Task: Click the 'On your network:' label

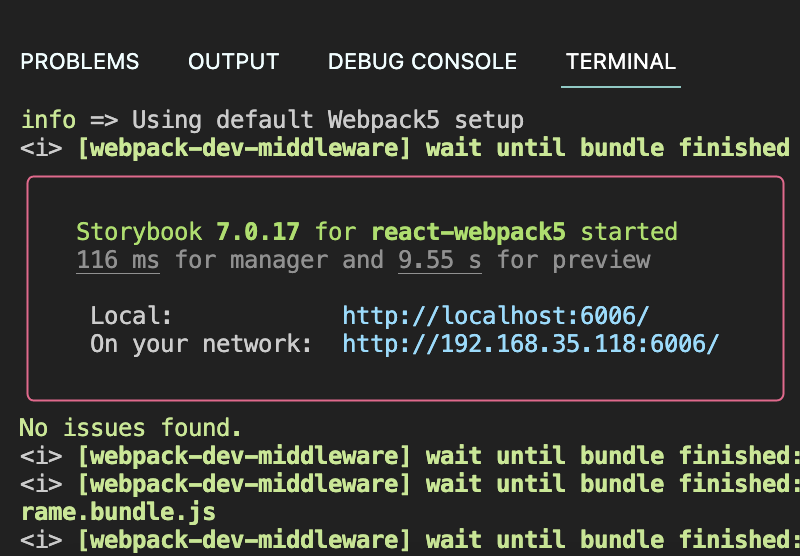Action: click(x=201, y=343)
